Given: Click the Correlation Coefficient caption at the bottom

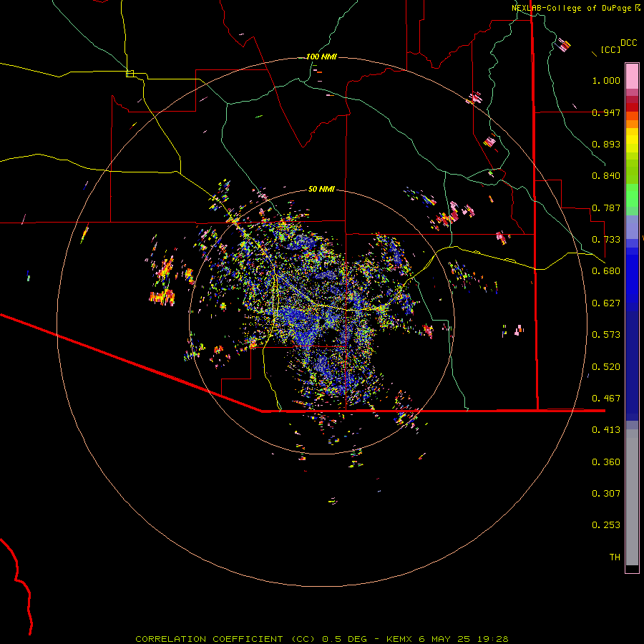Looking at the screenshot, I should click(x=322, y=639).
